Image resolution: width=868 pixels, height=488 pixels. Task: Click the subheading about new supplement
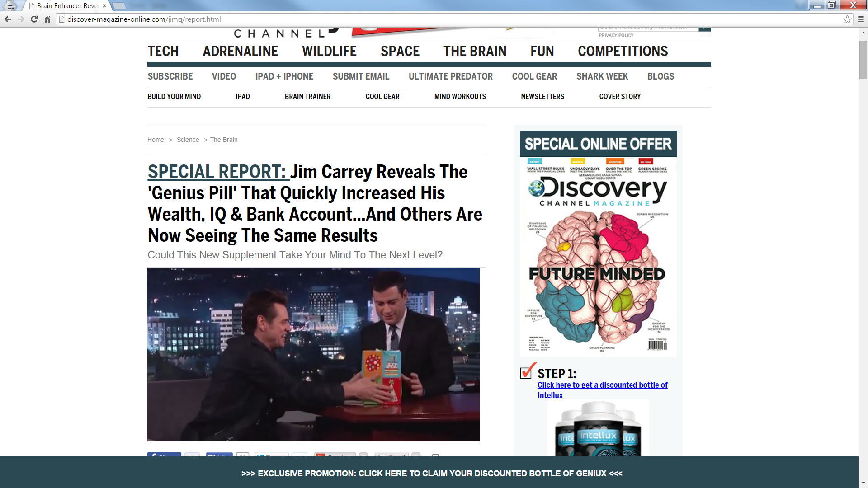point(295,255)
